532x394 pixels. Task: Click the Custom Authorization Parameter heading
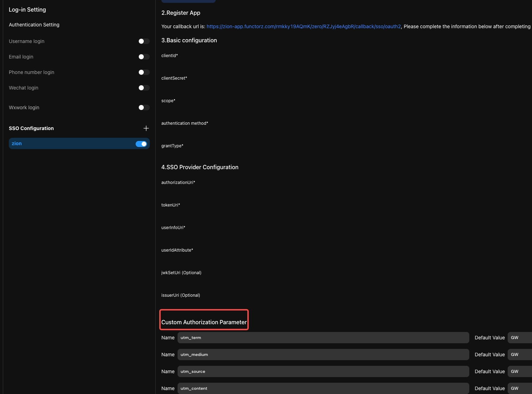point(204,322)
